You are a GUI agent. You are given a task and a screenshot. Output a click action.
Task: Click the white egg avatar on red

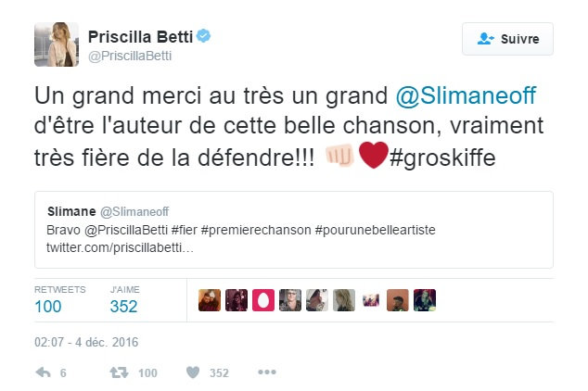262,300
